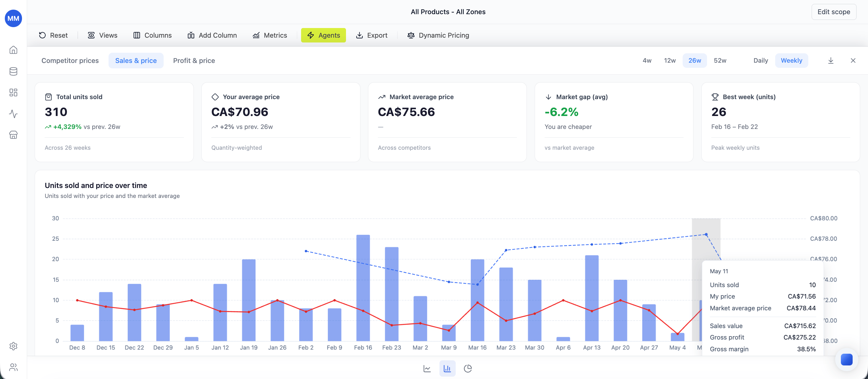The height and width of the screenshot is (379, 868).
Task: Open the dashboard grid sidebar icon
Action: pyautogui.click(x=14, y=92)
